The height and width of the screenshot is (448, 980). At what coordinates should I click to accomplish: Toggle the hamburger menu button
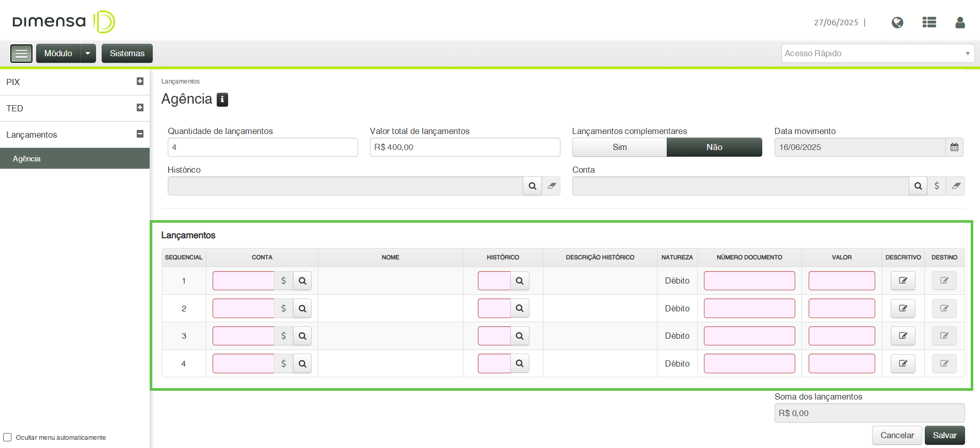21,54
